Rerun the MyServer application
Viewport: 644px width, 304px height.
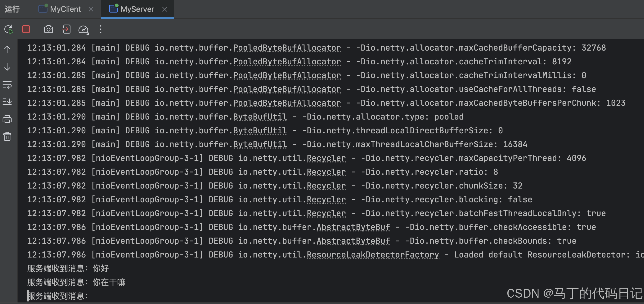[x=9, y=29]
